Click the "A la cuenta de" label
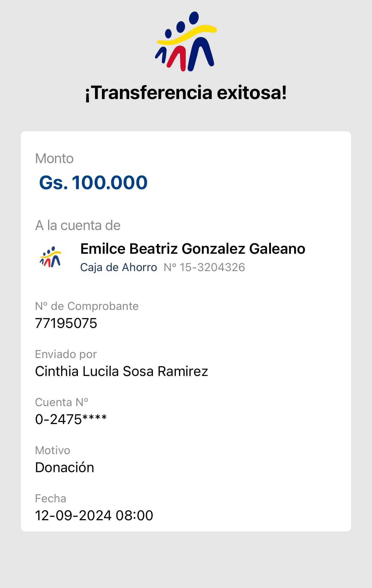 tap(78, 225)
